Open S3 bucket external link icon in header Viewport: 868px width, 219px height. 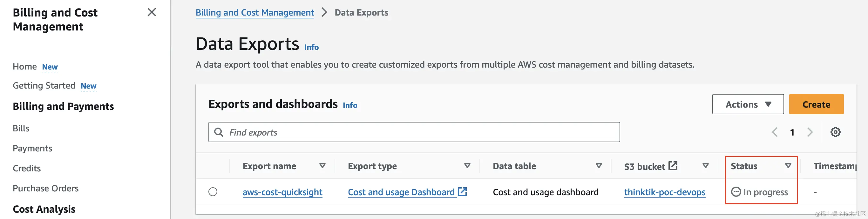[673, 166]
